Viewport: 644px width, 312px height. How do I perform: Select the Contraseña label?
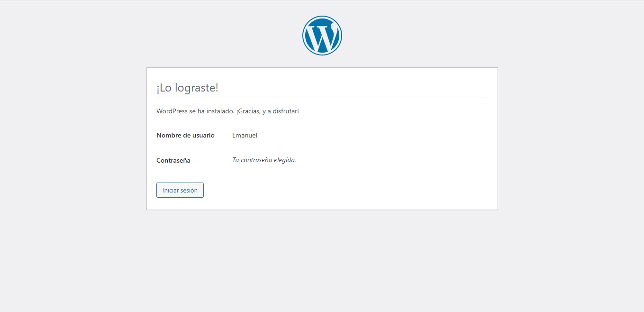[x=173, y=160]
